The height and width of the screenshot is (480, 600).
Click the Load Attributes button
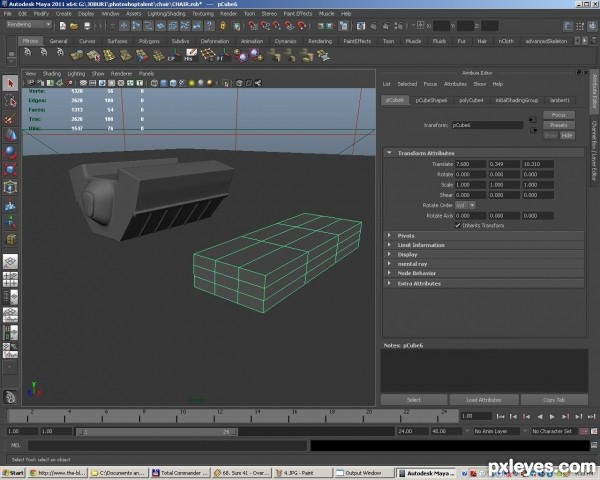click(x=484, y=400)
